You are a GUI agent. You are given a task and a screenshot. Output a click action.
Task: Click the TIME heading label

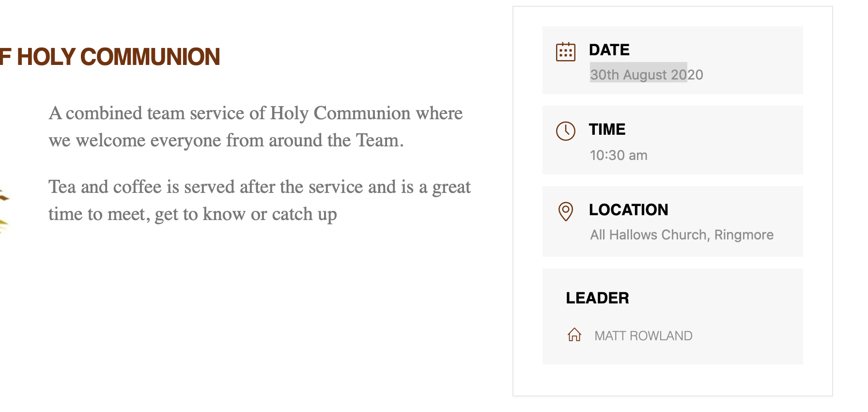tap(607, 129)
